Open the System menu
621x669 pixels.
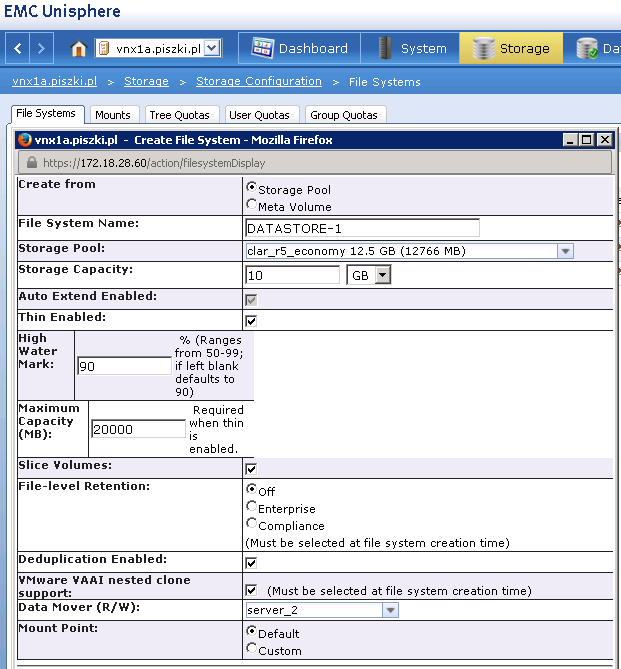[410, 48]
